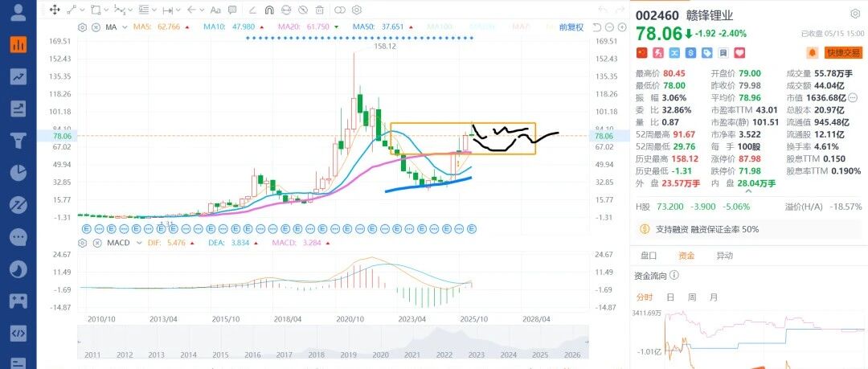
Task: Click the timeline range slider below chart
Action: click(x=334, y=342)
